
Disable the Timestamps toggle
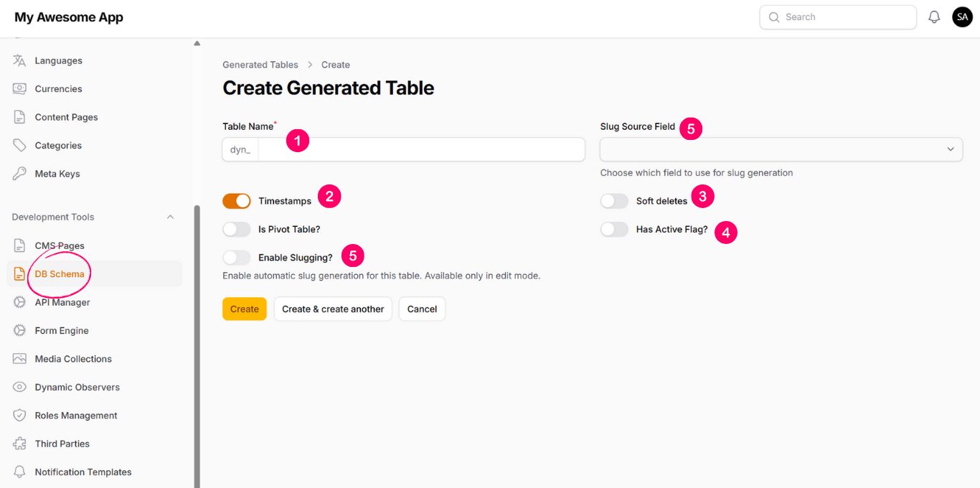[237, 202]
